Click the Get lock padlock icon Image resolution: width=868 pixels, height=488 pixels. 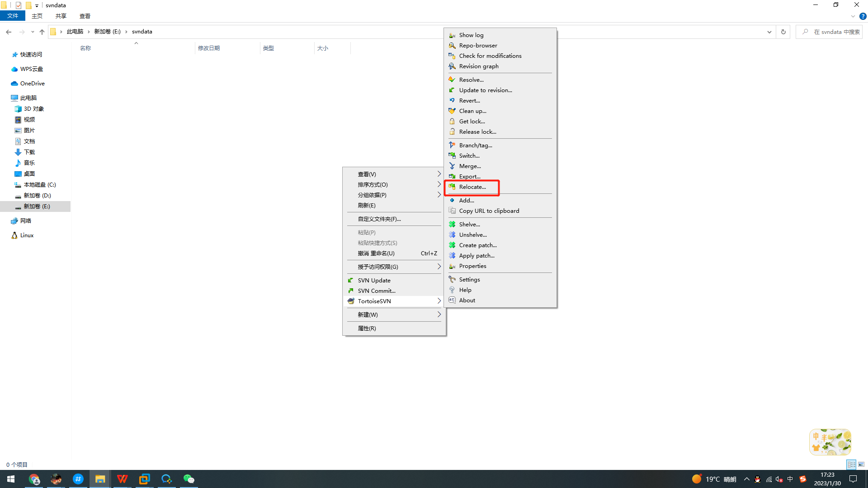tap(452, 122)
